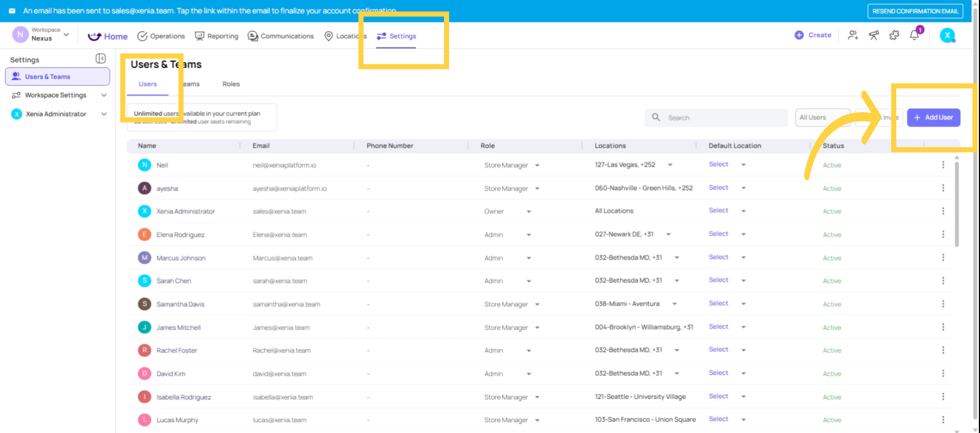Open the user profile avatar in header
The image size is (980, 433).
click(947, 35)
